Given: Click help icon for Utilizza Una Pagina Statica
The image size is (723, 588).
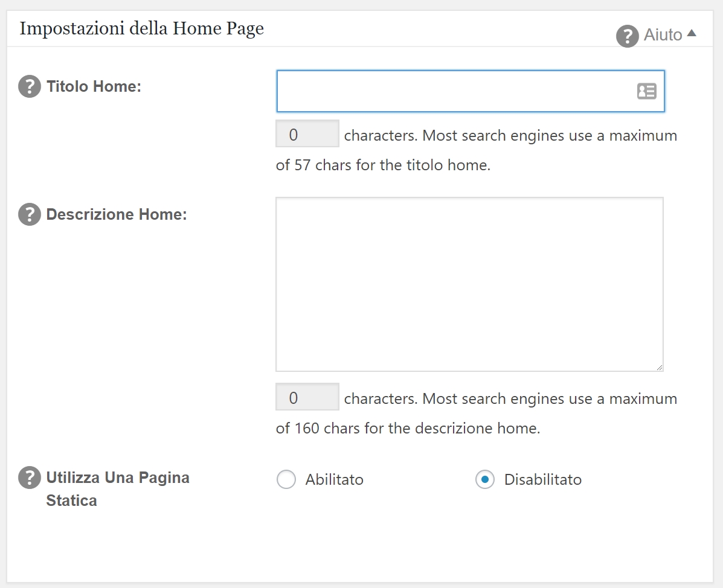Looking at the screenshot, I should 30,478.
